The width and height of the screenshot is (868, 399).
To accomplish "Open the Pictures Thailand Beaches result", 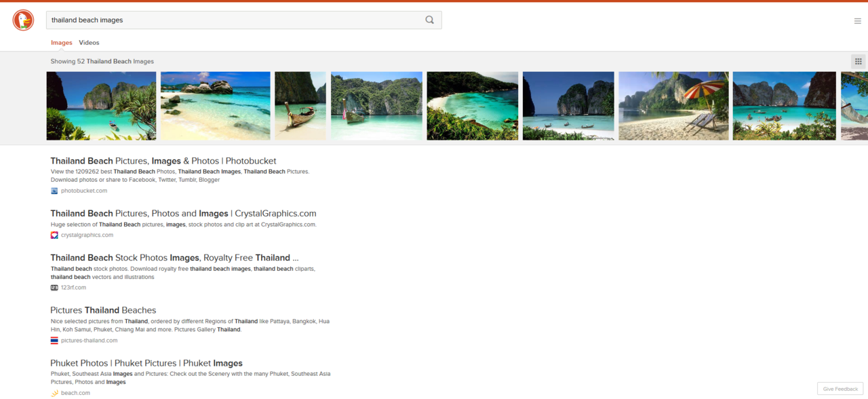I will tap(103, 310).
